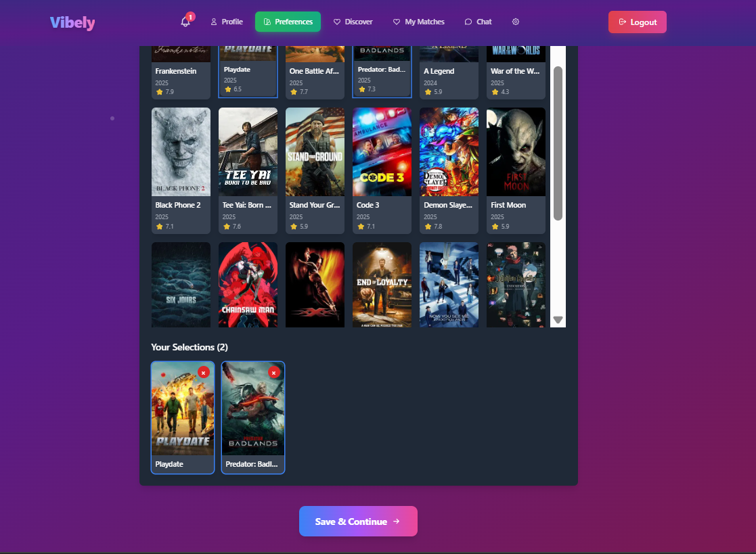Select the First Moon movie poster
Screen dimensions: 756x554
(x=516, y=152)
